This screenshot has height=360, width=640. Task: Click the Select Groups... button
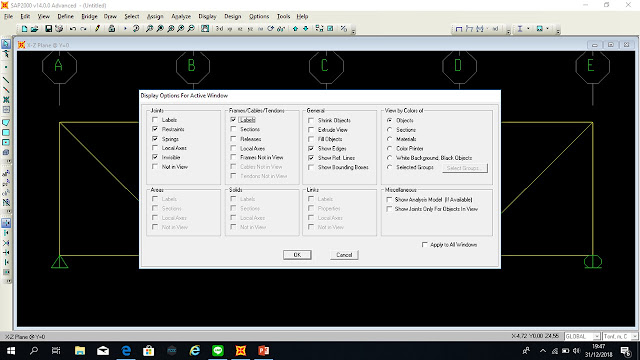point(465,168)
